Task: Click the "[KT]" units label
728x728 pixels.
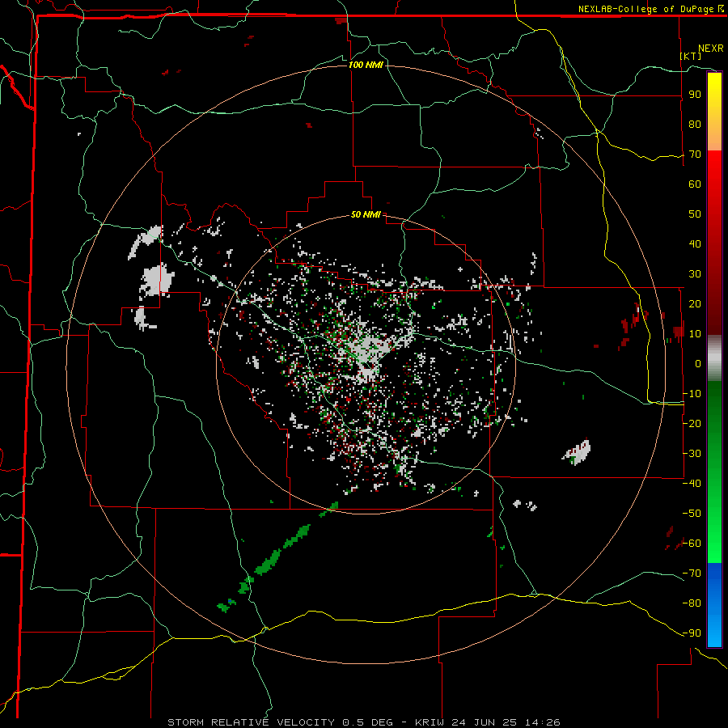Action: pos(691,56)
